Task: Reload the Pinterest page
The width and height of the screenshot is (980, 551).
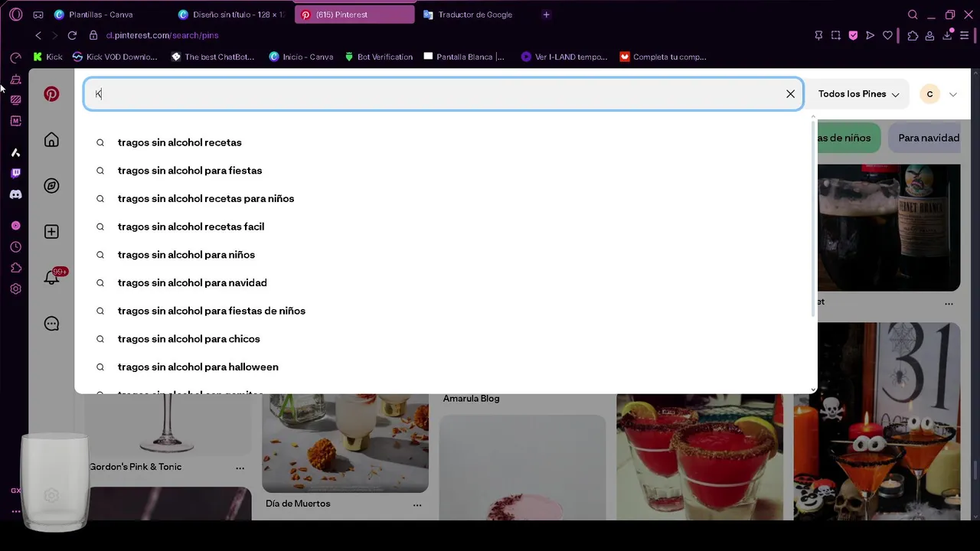Action: 72,35
